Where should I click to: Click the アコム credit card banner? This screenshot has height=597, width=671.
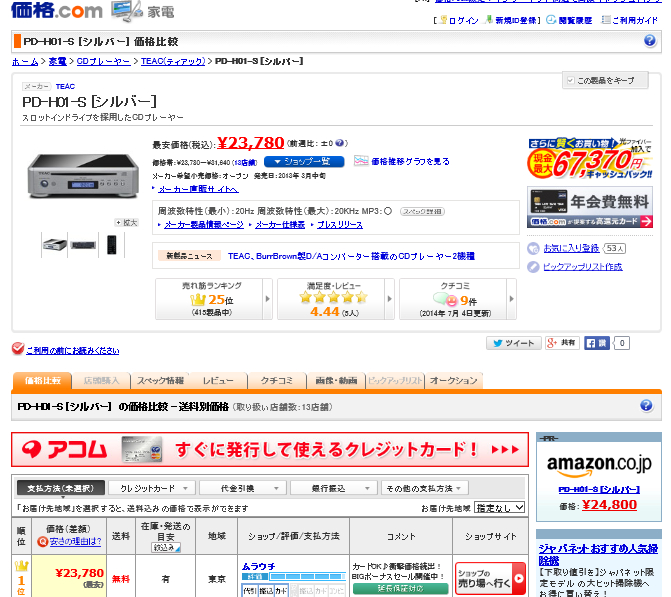click(270, 449)
